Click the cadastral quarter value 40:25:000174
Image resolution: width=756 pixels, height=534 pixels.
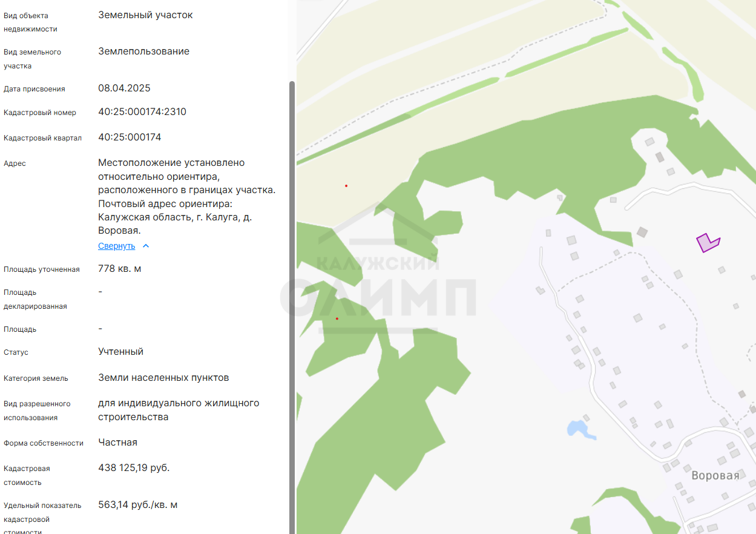click(130, 137)
